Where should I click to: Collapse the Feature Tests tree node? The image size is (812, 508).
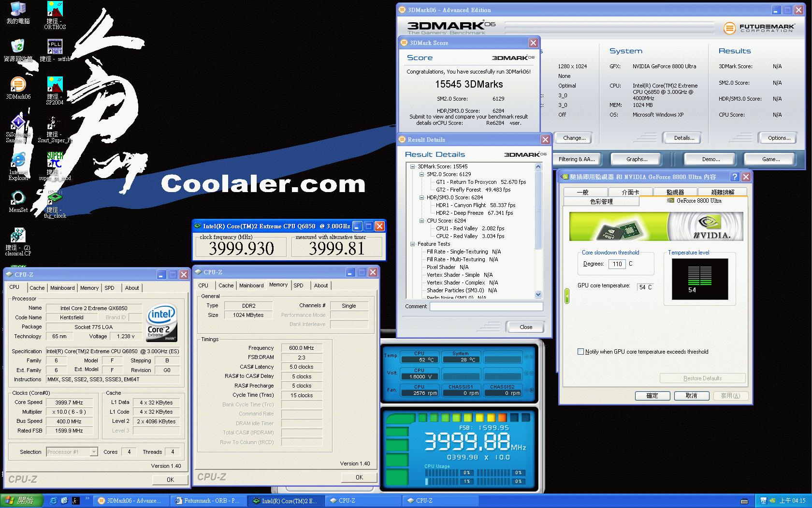[x=412, y=244]
